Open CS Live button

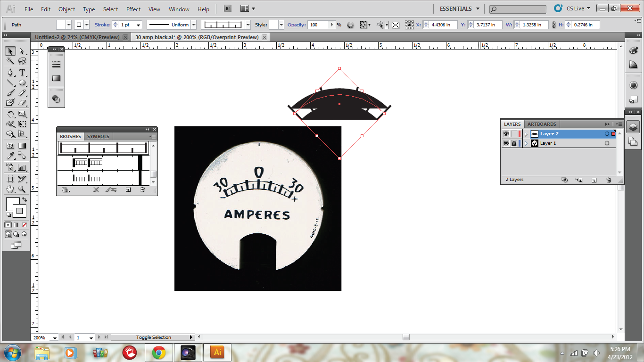[572, 8]
